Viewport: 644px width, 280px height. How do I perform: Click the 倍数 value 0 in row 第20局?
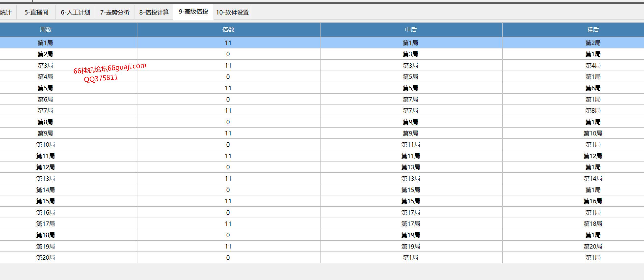(228, 257)
